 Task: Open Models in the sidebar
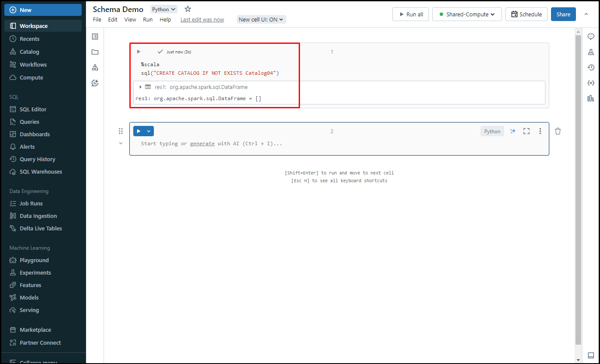click(43, 297)
